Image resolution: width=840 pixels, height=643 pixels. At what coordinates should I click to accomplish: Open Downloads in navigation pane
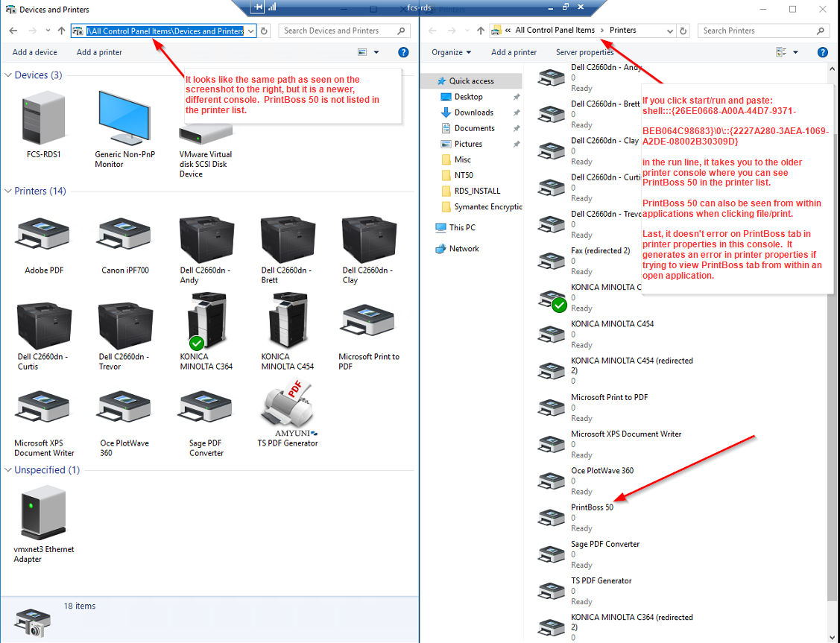pos(473,113)
